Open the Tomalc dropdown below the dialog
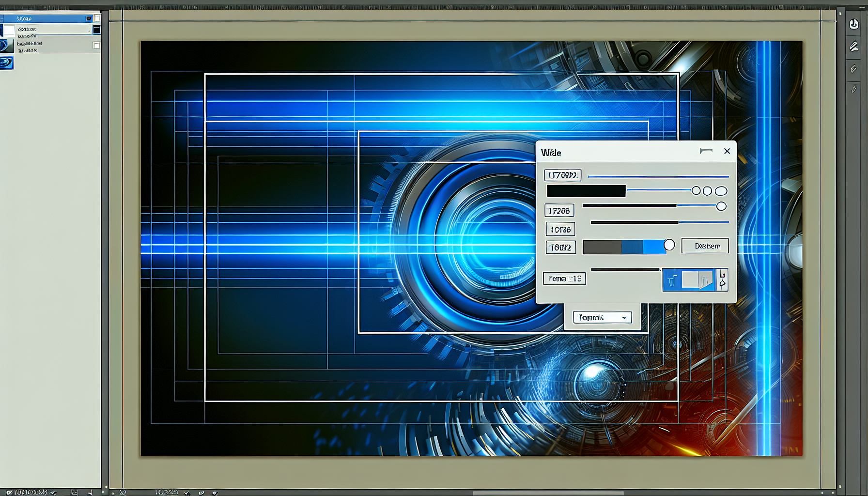The height and width of the screenshot is (496, 868). click(602, 317)
